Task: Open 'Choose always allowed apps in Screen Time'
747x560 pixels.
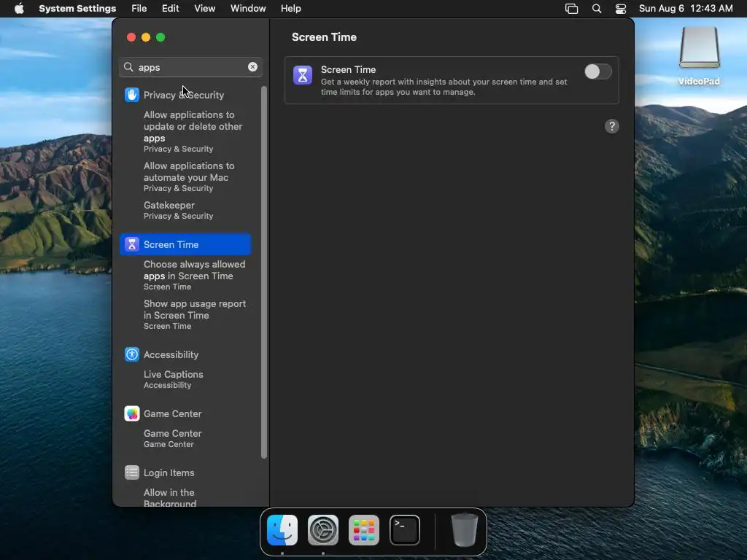Action: click(x=194, y=275)
